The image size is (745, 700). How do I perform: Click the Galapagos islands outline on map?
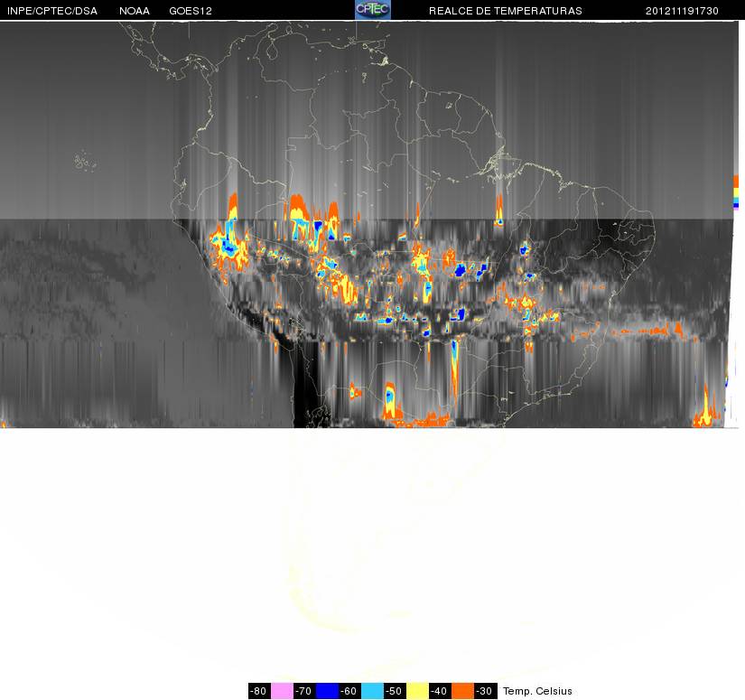[85, 161]
